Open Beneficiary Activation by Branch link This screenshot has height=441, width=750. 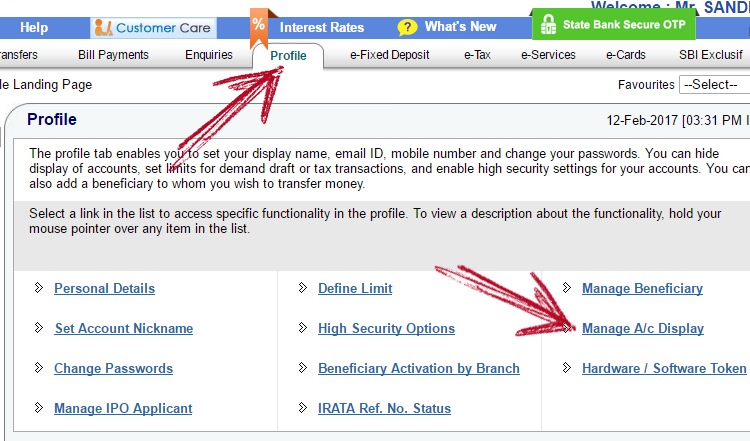[x=418, y=368]
